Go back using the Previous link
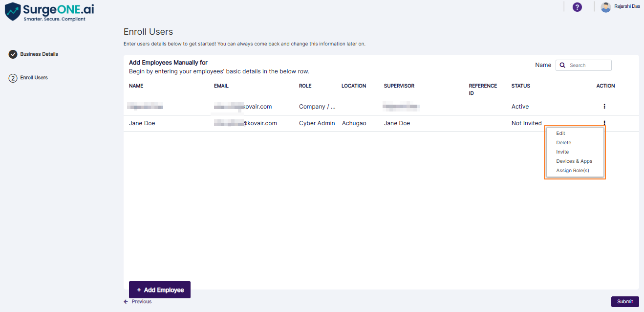The width and height of the screenshot is (644, 312). coord(142,301)
